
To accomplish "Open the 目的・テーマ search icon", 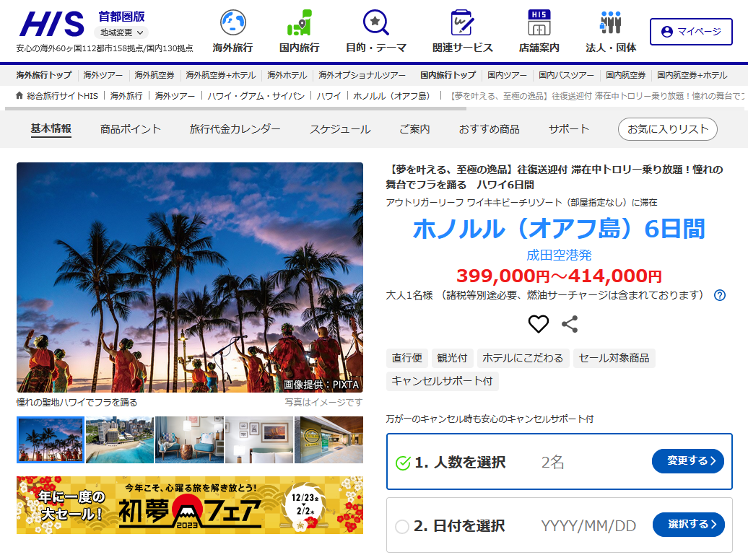I will [376, 22].
